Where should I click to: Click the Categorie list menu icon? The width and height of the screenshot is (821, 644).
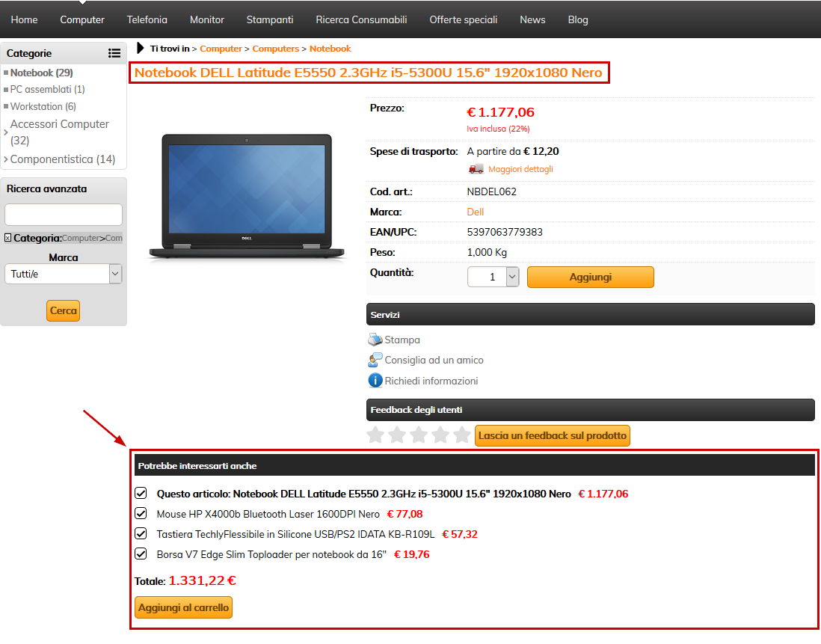(x=114, y=53)
